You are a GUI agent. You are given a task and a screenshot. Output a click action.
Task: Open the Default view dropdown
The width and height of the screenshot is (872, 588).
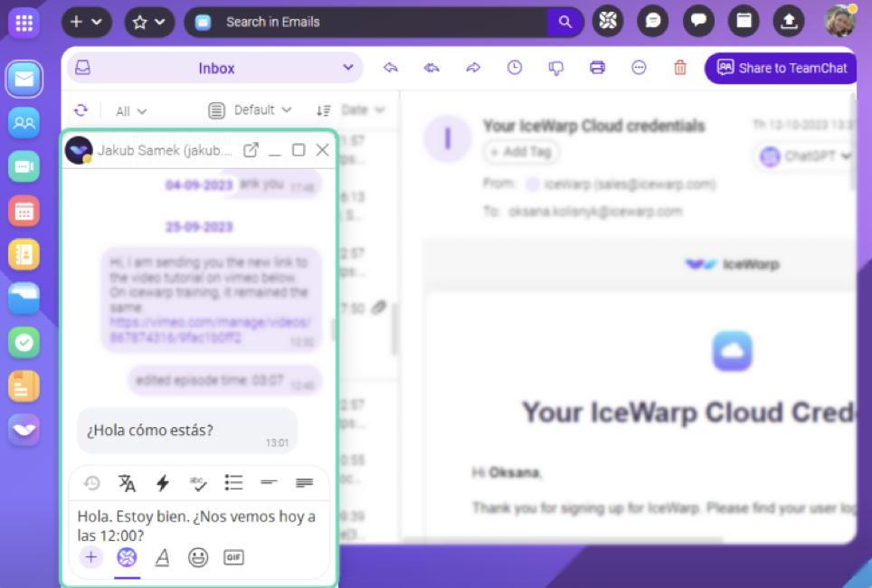pos(250,110)
